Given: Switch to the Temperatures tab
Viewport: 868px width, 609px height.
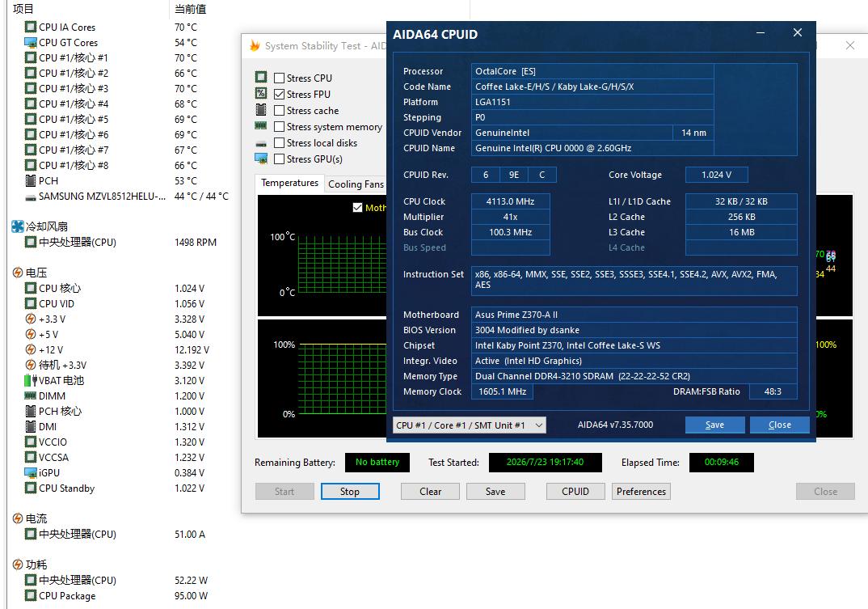Looking at the screenshot, I should coord(289,183).
